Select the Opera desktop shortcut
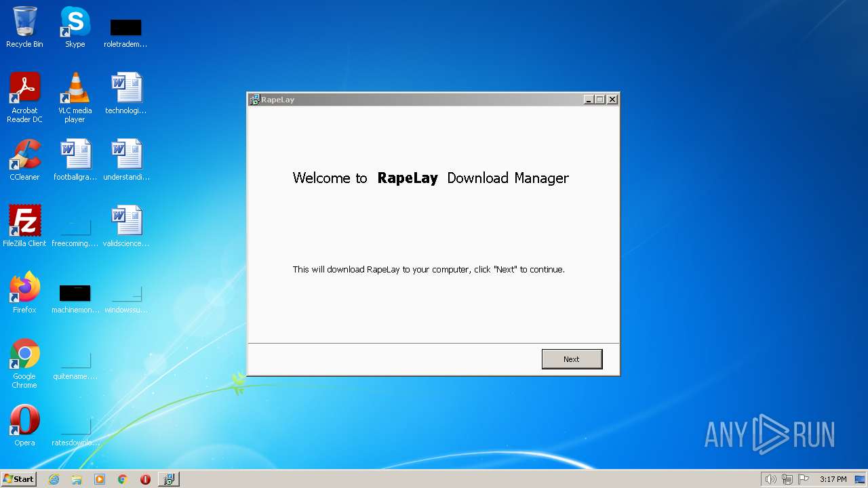 [24, 426]
